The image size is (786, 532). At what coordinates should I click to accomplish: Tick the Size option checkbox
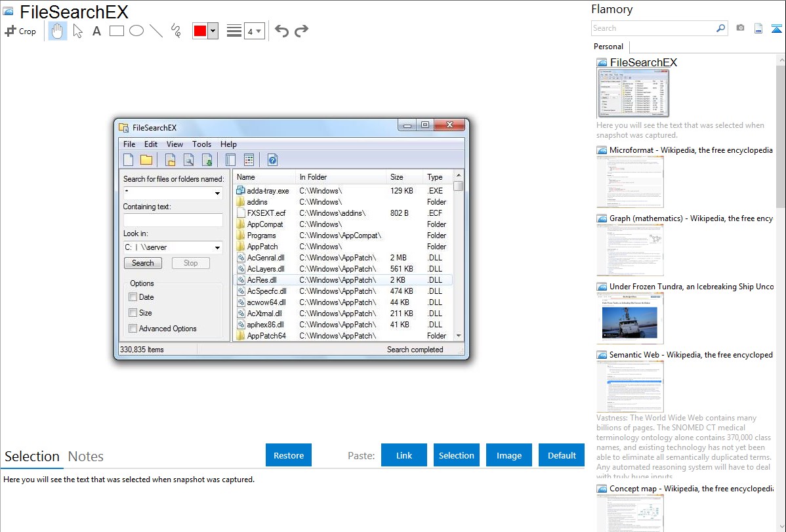coord(133,312)
